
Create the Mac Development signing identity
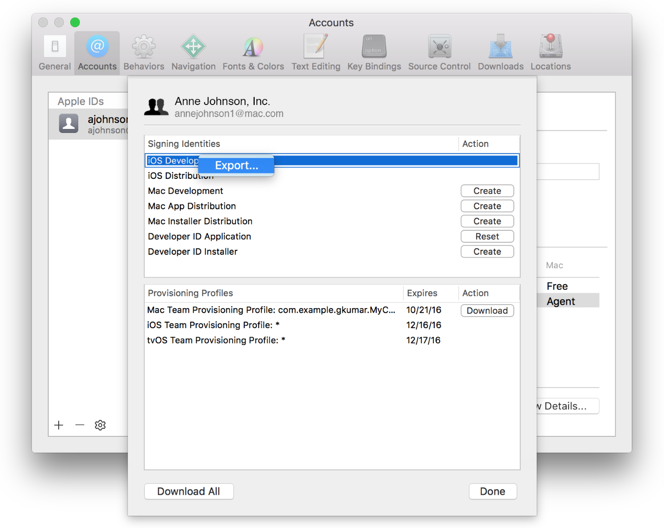point(487,191)
